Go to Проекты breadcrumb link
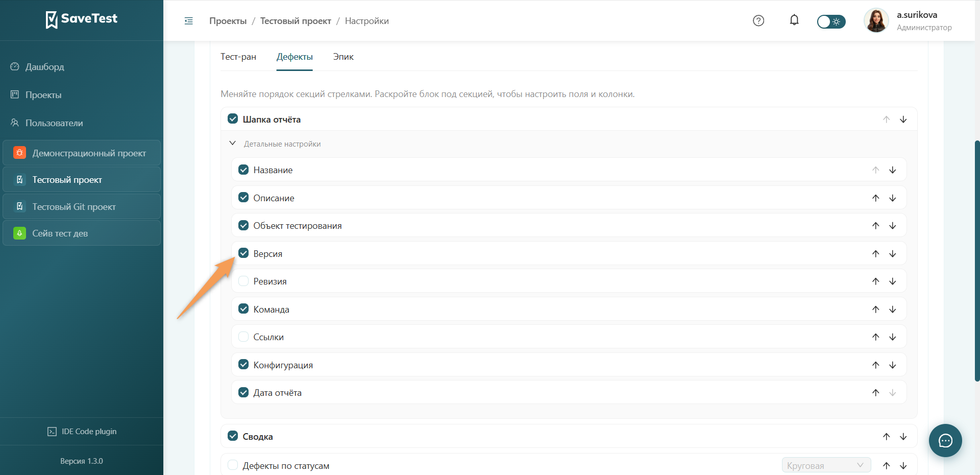 [x=228, y=21]
